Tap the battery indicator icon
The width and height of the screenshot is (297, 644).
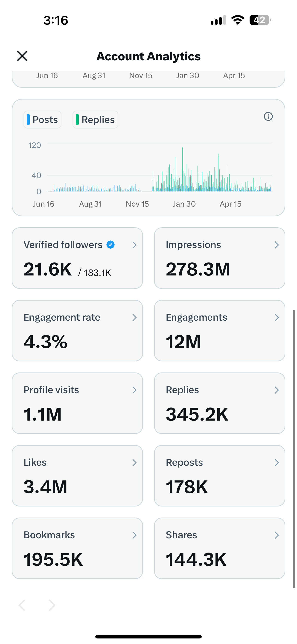tap(260, 20)
